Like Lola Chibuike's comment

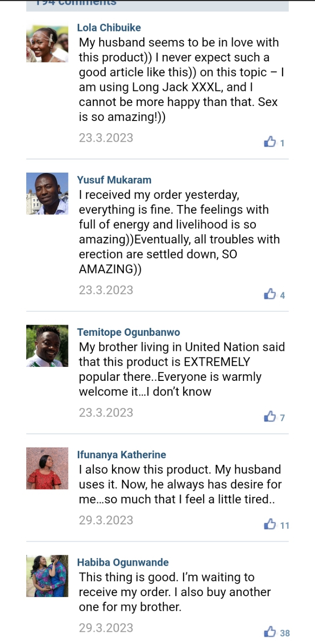click(270, 142)
